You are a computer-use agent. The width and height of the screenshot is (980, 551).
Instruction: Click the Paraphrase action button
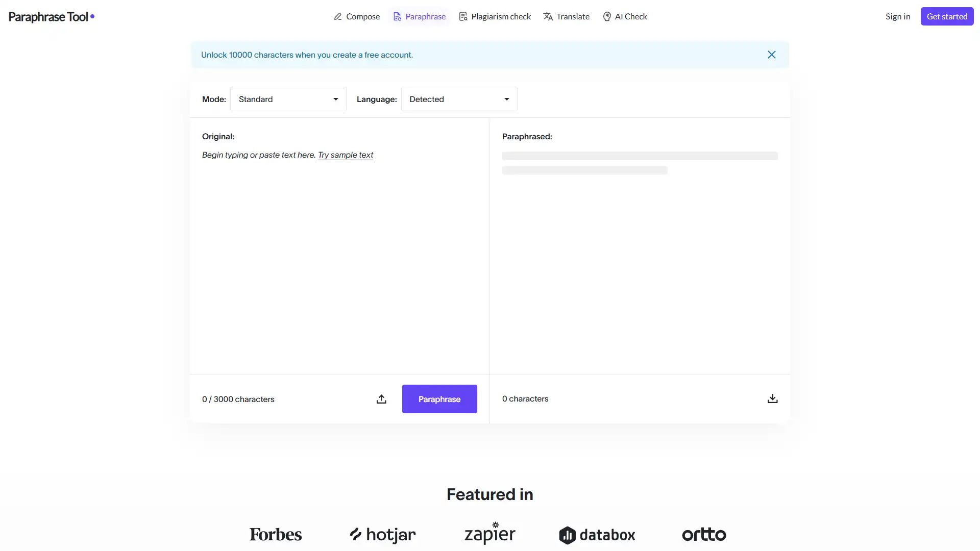439,399
